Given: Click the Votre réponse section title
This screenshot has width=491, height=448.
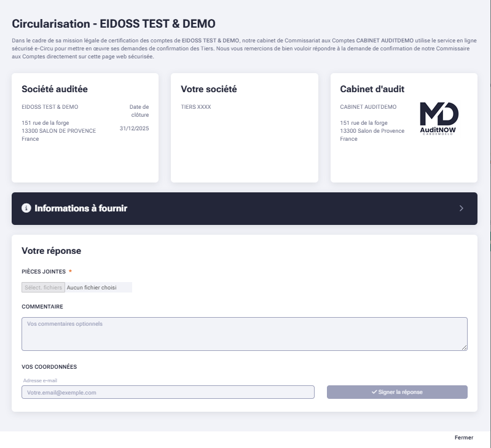Looking at the screenshot, I should tap(51, 251).
